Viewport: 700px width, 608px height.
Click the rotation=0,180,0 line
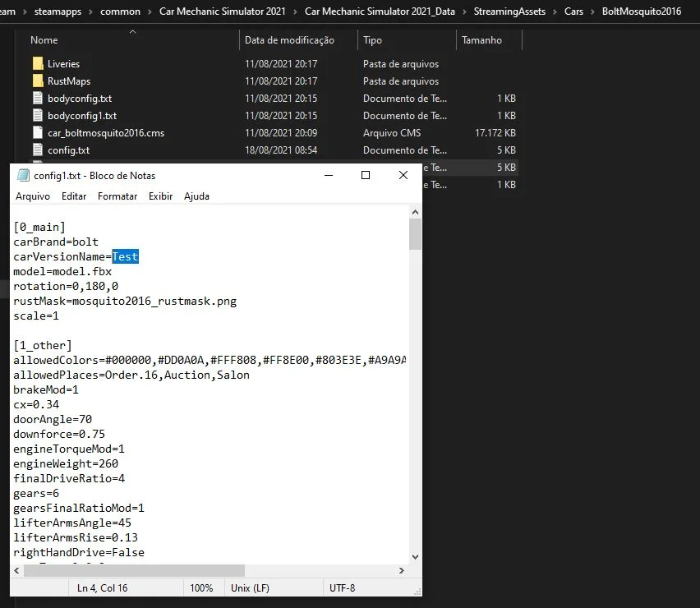[66, 286]
